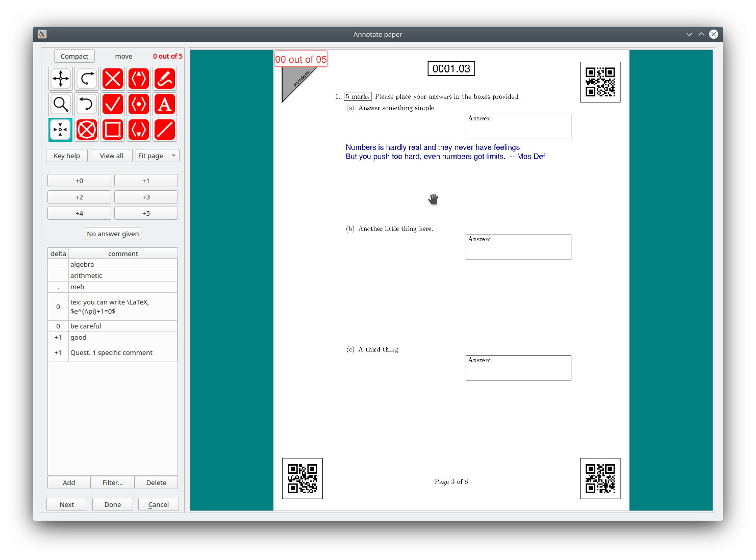Select the 'arithmetic' comment row
Image resolution: width=756 pixels, height=560 pixels.
[x=113, y=275]
